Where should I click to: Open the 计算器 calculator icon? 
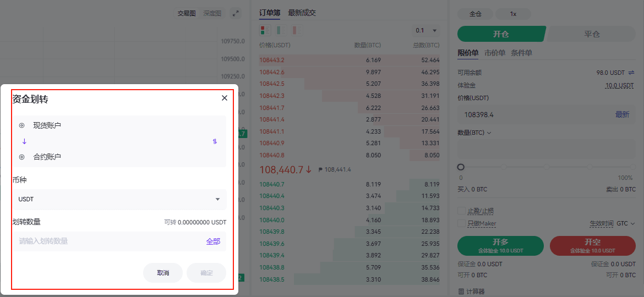pyautogui.click(x=461, y=291)
